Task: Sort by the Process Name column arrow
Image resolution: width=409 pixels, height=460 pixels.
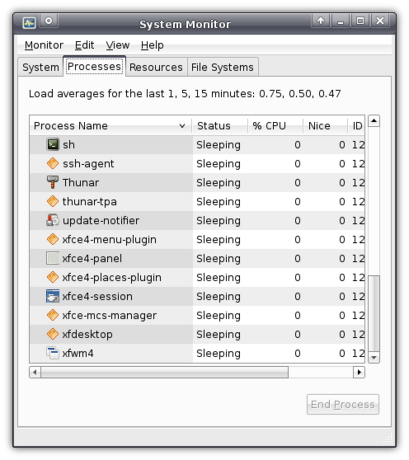Action: 182,126
